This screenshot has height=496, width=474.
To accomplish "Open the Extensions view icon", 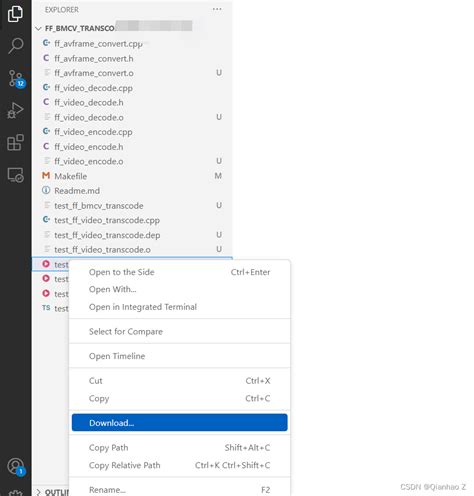I will (x=15, y=142).
